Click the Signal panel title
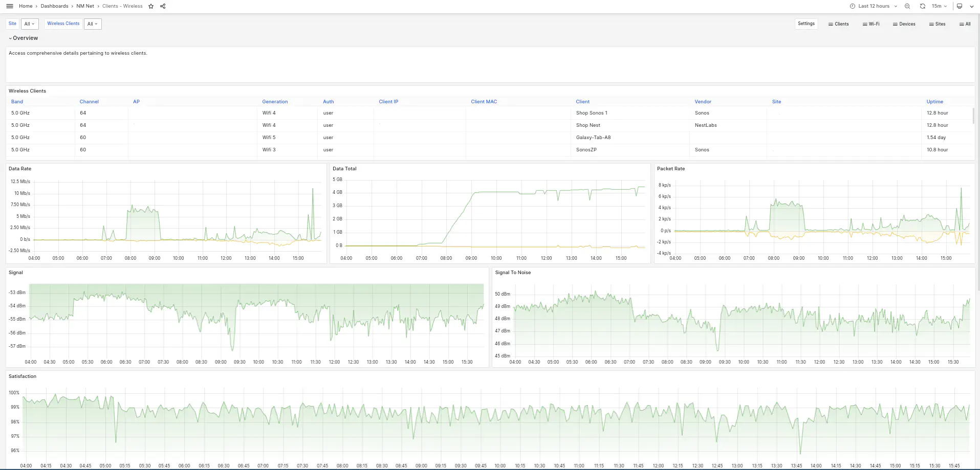Viewport: 980px width, 470px height. tap(16, 273)
